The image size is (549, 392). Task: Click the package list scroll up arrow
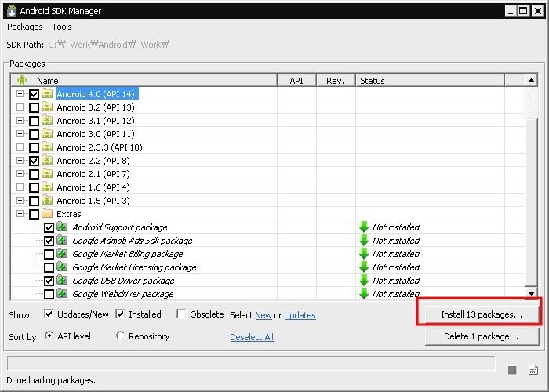tap(531, 80)
